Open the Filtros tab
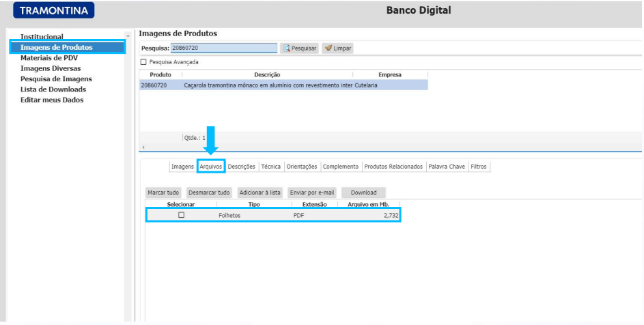 [479, 167]
